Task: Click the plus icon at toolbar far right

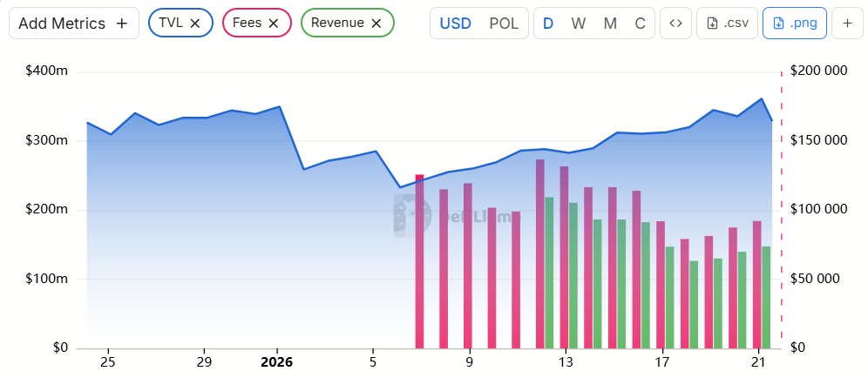Action: click(x=846, y=24)
